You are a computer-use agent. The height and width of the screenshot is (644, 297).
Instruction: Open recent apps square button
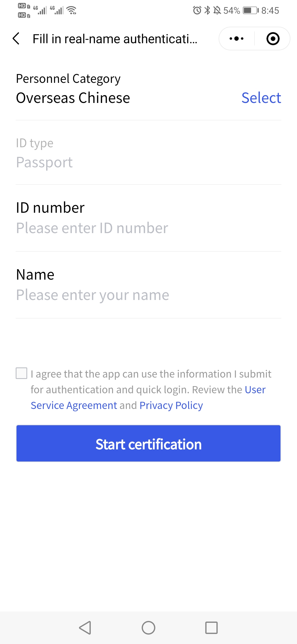tap(211, 628)
